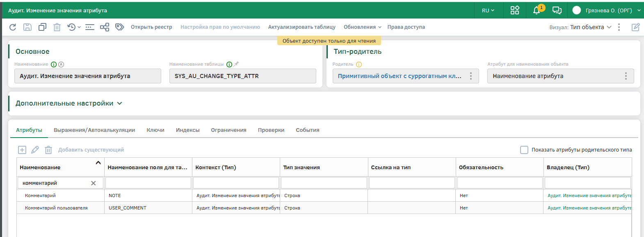Click the add attribute plus icon
Screen dimensions: 644x237
click(x=22, y=150)
